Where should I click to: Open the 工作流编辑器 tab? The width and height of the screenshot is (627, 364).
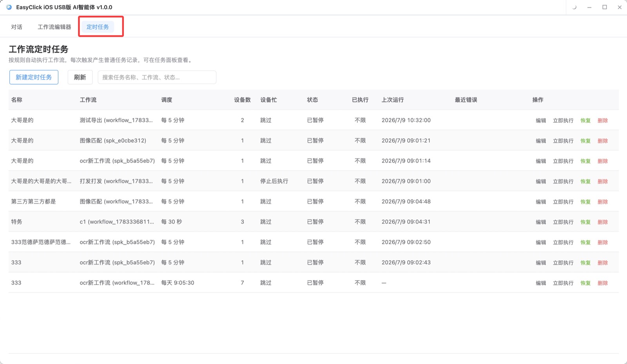(54, 27)
